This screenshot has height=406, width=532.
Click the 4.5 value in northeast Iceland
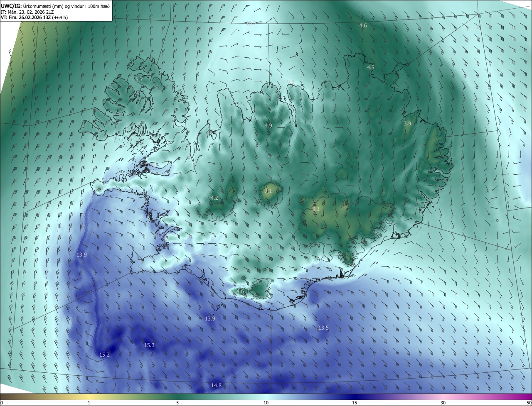[x=371, y=67]
